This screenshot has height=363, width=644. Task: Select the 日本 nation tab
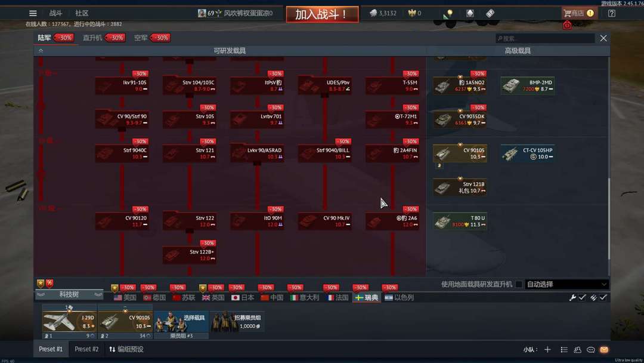pyautogui.click(x=242, y=297)
